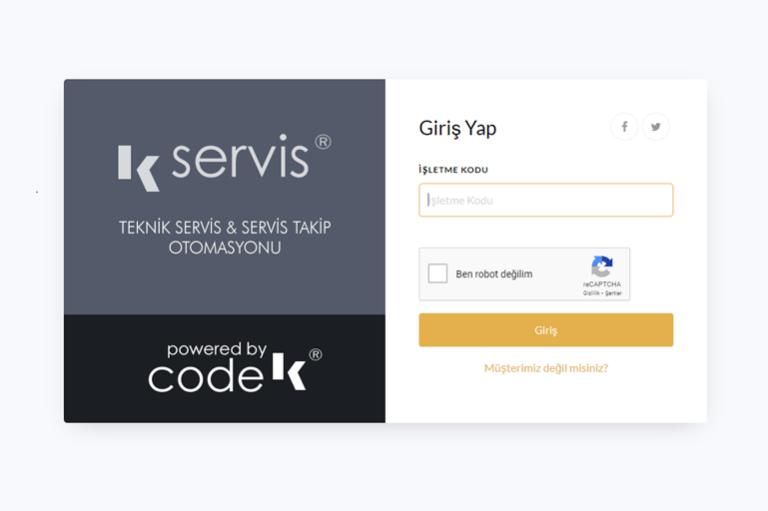
Task: Click registered trademark symbol next to servis
Action: point(323,142)
